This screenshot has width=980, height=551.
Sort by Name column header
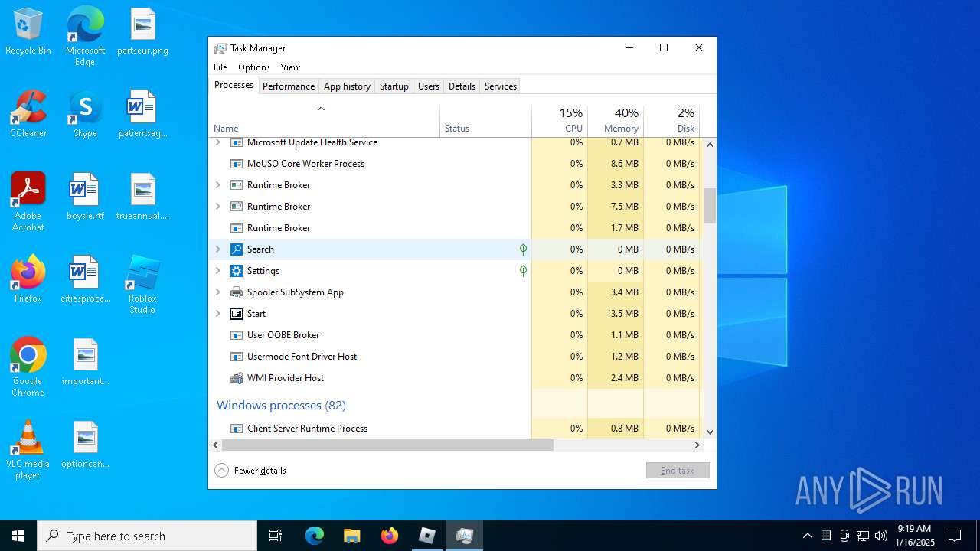point(325,121)
